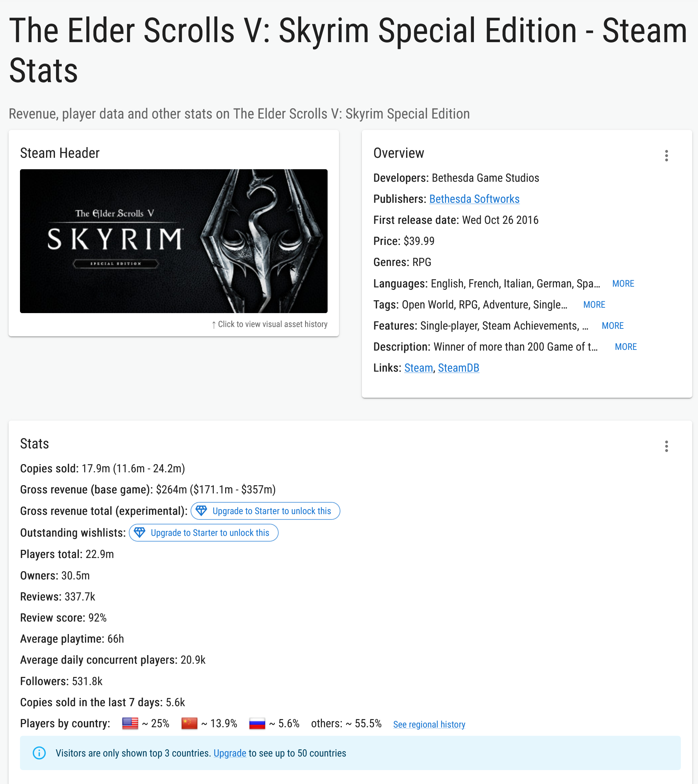Click the diamond icon in the Outstanding wishlists row
698x784 pixels.
tap(140, 533)
